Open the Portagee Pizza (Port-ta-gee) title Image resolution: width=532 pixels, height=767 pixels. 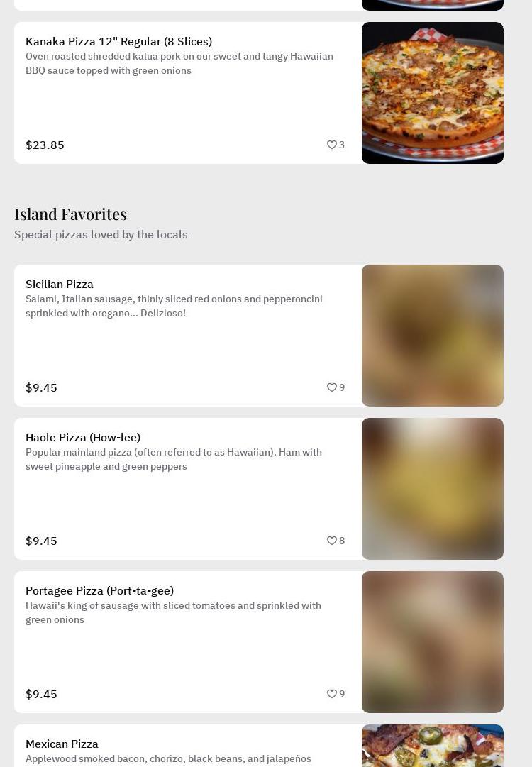coord(99,591)
